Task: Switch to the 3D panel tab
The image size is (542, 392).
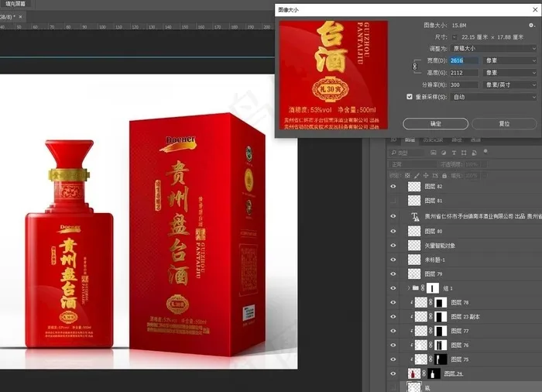Action: click(393, 139)
